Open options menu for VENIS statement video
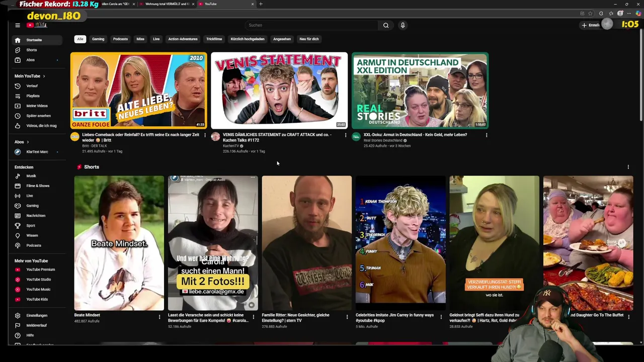Viewport: 644px width, 362px height. pos(345,135)
